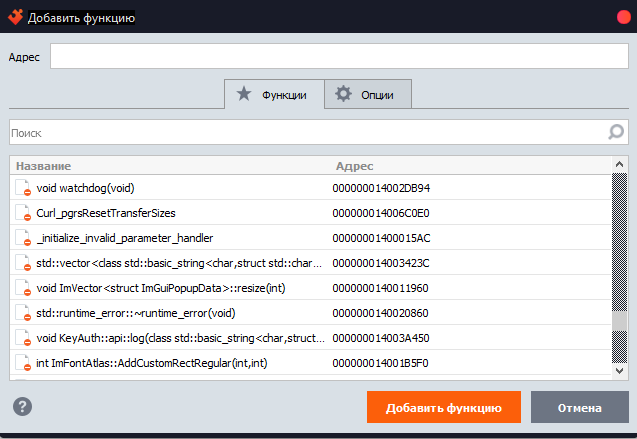The width and height of the screenshot is (637, 439).
Task: Click file icon beside void watchdog(void)
Action: 24,188
